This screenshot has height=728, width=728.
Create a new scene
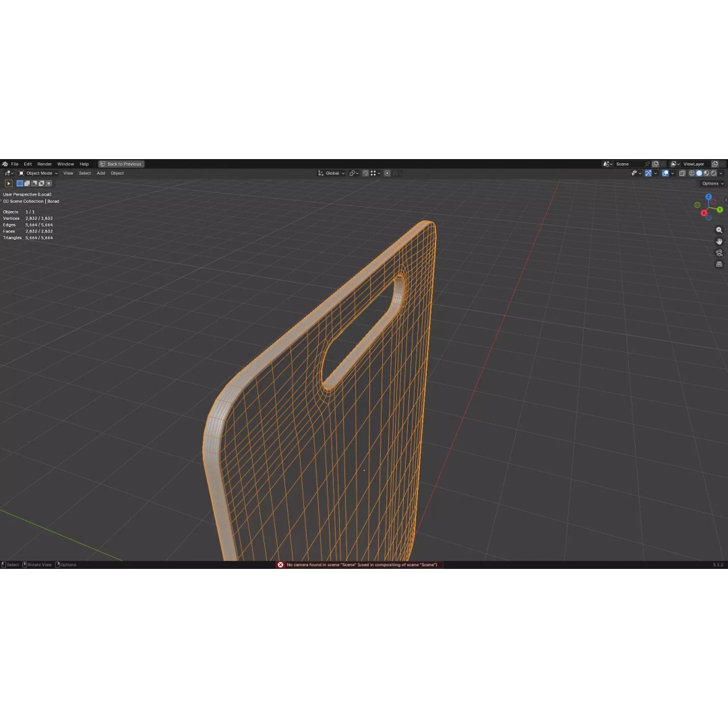(x=656, y=164)
